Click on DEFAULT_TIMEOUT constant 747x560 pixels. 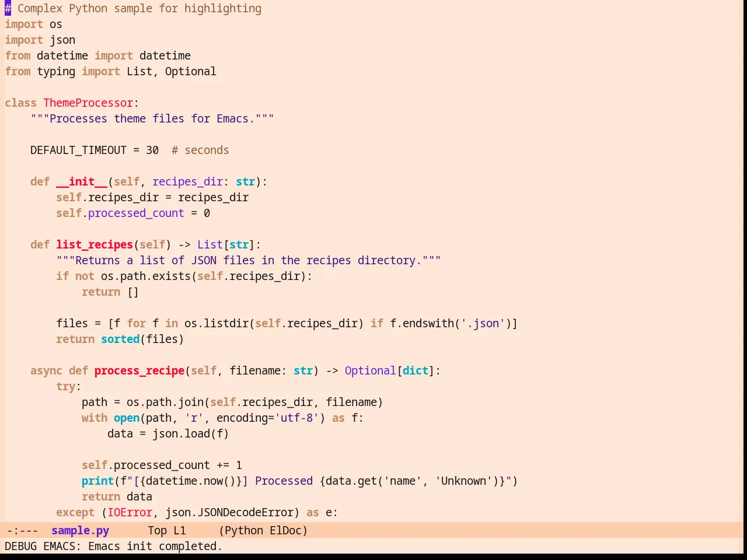[x=78, y=150]
